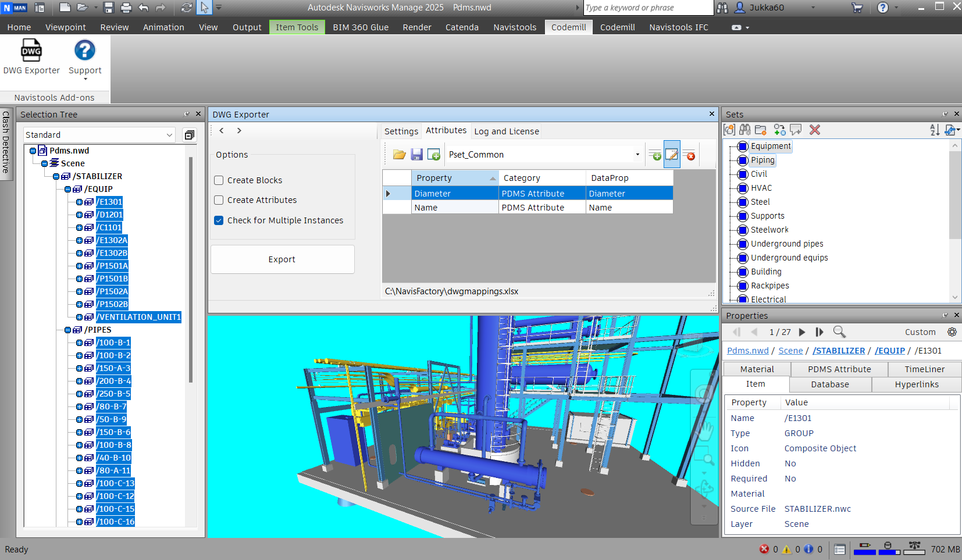Open the Viewpoint ribbon tab
This screenshot has width=962, height=560.
tap(65, 27)
